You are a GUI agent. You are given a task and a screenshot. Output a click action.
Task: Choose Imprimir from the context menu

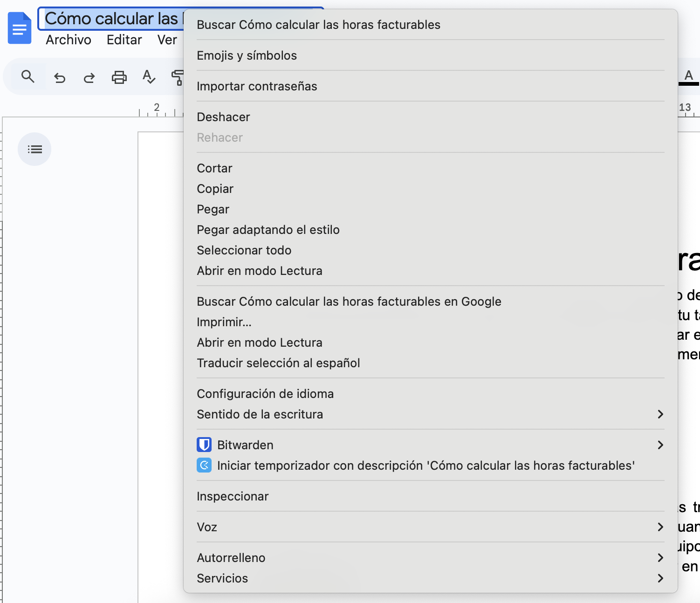[224, 322]
